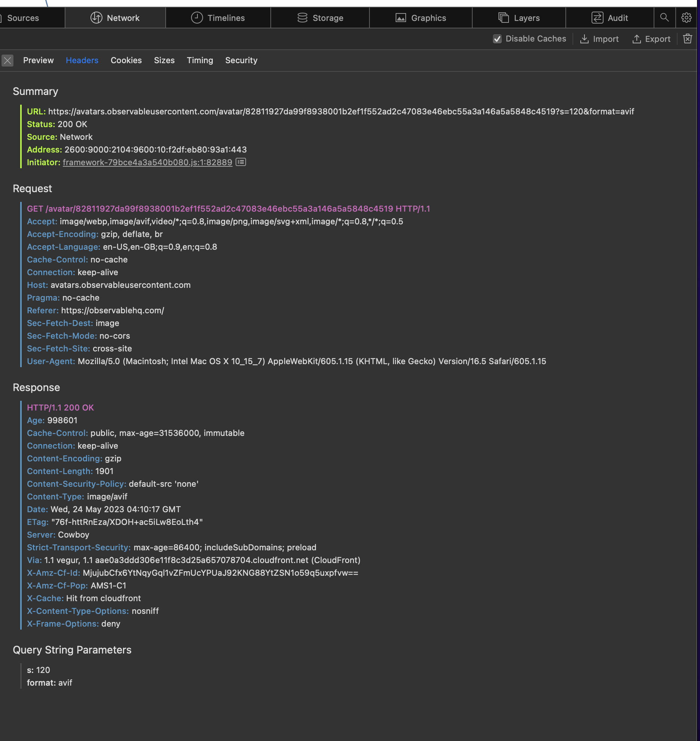Click the ETag header value

click(x=127, y=522)
